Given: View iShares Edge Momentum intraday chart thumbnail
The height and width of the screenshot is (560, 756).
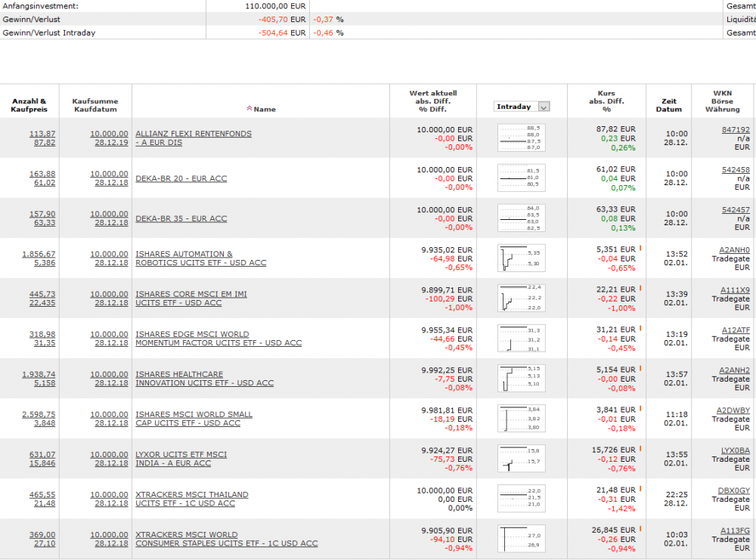Looking at the screenshot, I should pyautogui.click(x=521, y=338).
